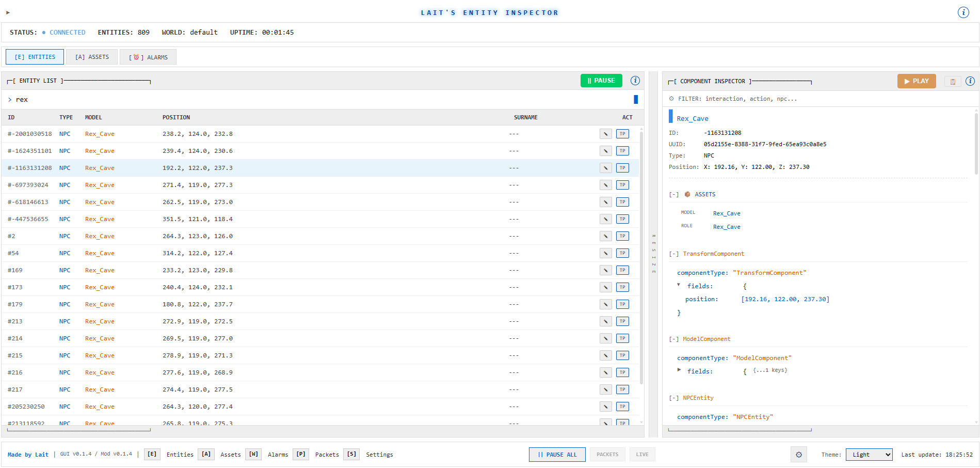Toggle the Component Inspector Play button
The height and width of the screenshot is (468, 980).
pos(916,81)
